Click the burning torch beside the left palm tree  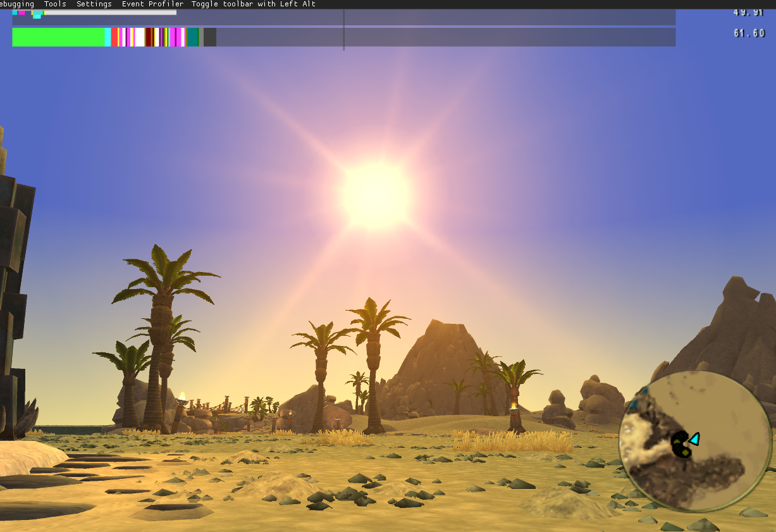coord(182,398)
